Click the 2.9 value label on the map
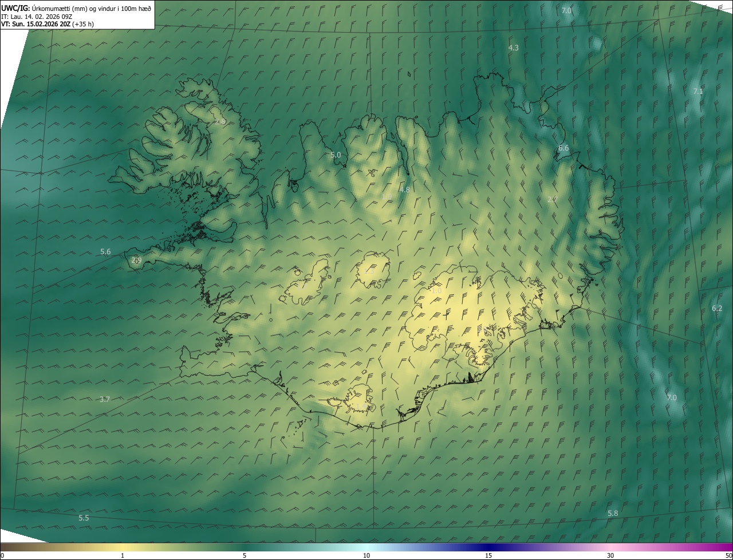The width and height of the screenshot is (733, 560). tap(136, 260)
